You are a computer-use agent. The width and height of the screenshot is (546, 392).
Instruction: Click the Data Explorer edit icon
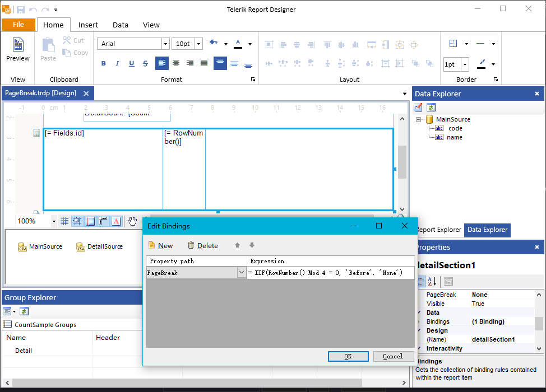click(418, 108)
